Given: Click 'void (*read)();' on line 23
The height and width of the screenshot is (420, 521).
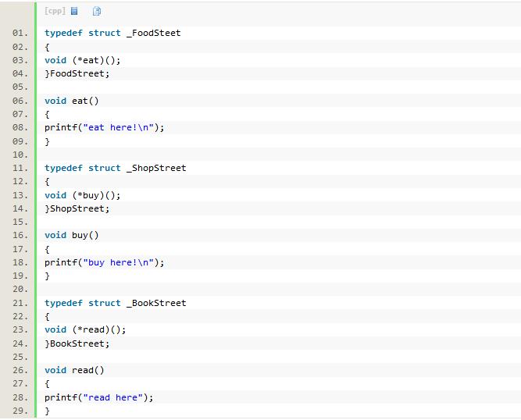Looking at the screenshot, I should 85,329.
